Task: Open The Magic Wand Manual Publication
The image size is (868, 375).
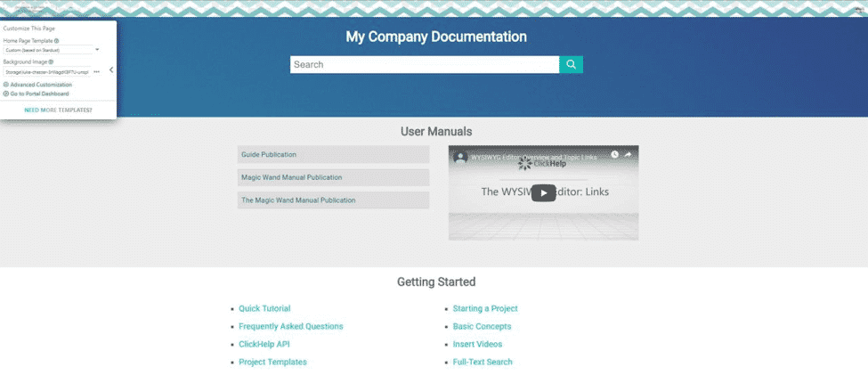Action: point(333,200)
